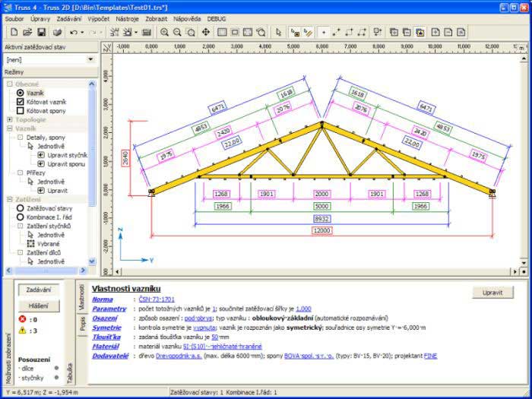
Task: Click the Symetrie property link
Action: (x=106, y=328)
